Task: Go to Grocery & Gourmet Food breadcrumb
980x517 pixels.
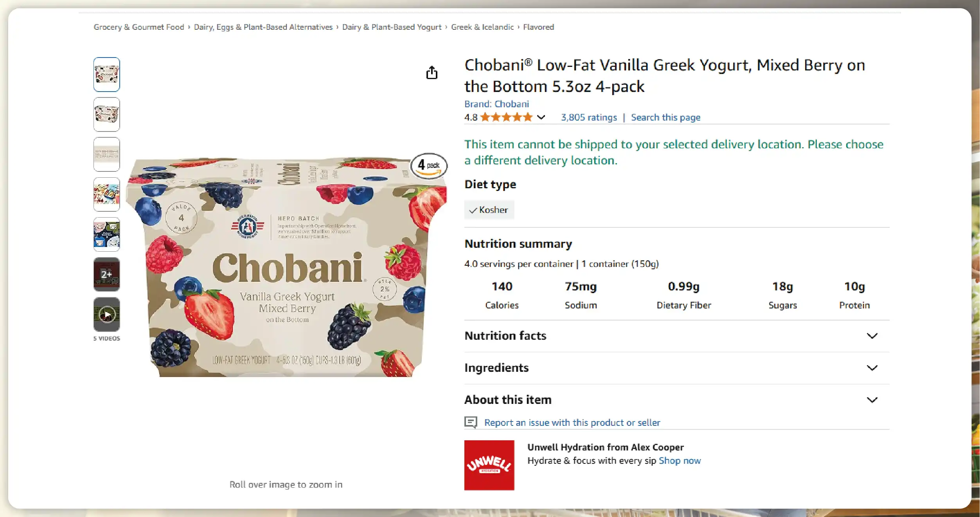Action: point(138,27)
